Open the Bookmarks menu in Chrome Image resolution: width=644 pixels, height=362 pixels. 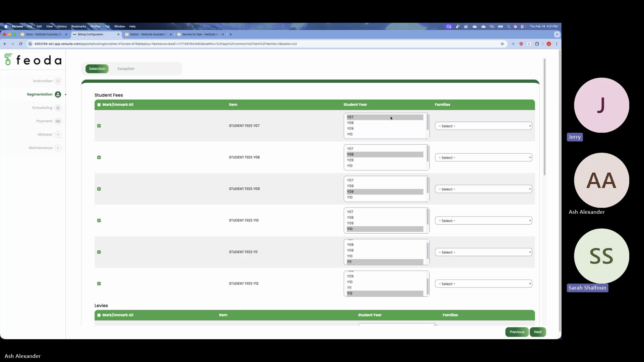point(78,26)
